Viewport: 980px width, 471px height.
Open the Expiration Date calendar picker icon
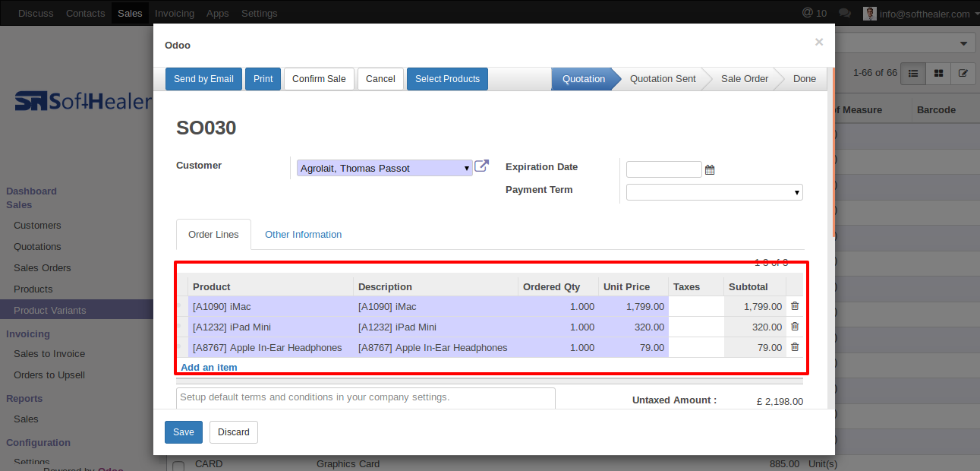tap(710, 169)
